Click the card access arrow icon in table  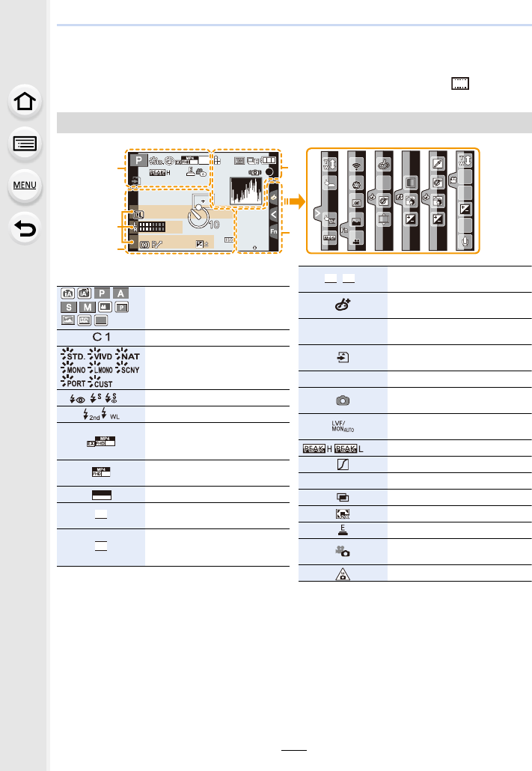coord(343,358)
